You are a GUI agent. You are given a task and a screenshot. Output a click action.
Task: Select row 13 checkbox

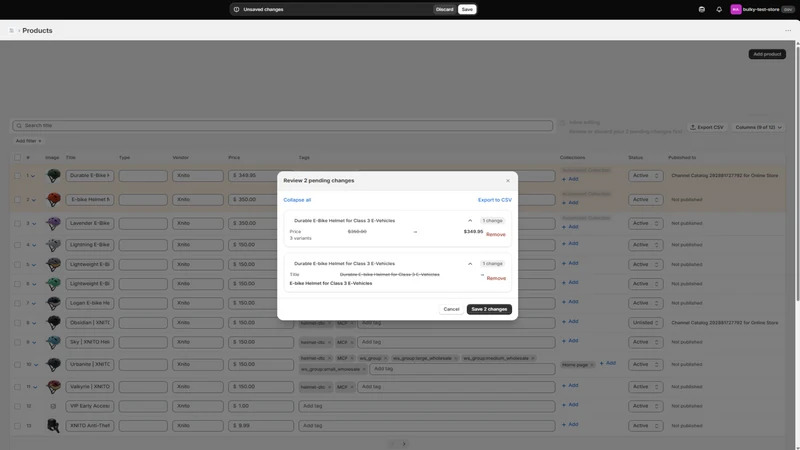point(18,426)
